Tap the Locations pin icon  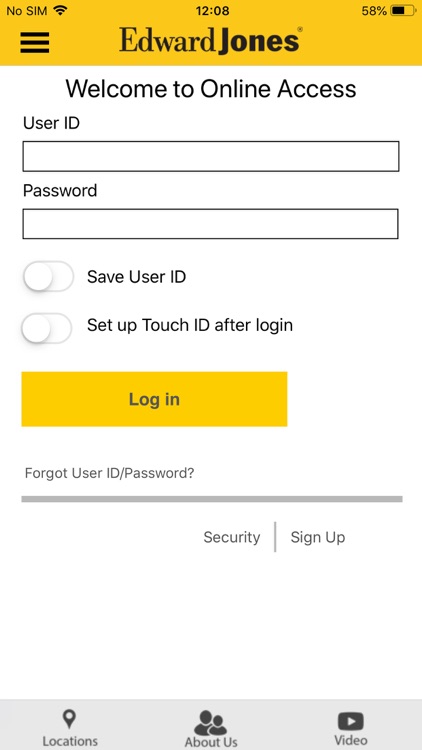pyautogui.click(x=69, y=719)
